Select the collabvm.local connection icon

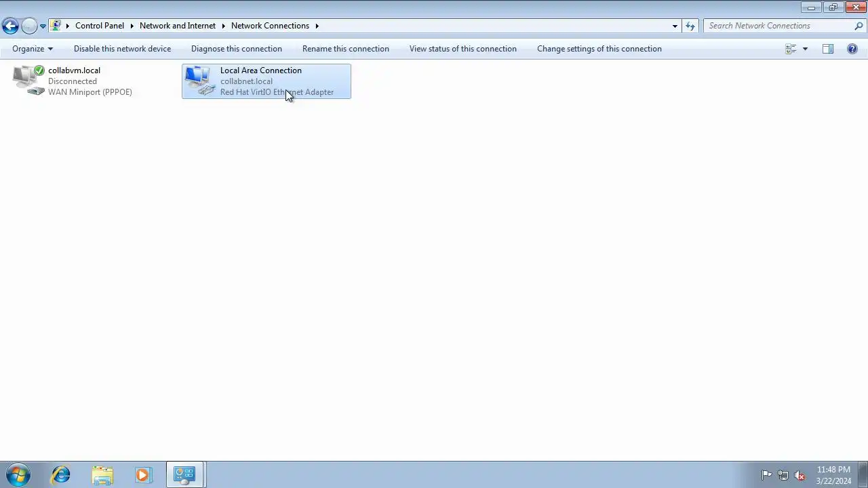pyautogui.click(x=28, y=81)
